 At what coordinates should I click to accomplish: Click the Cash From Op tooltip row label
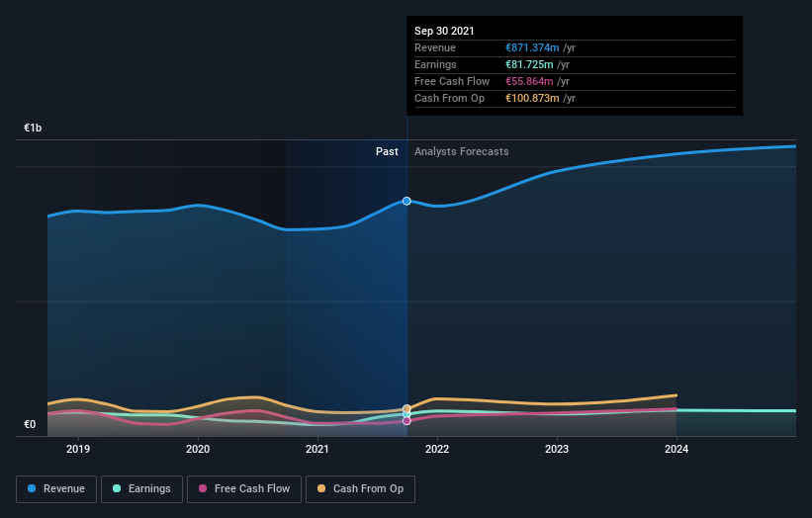[449, 98]
